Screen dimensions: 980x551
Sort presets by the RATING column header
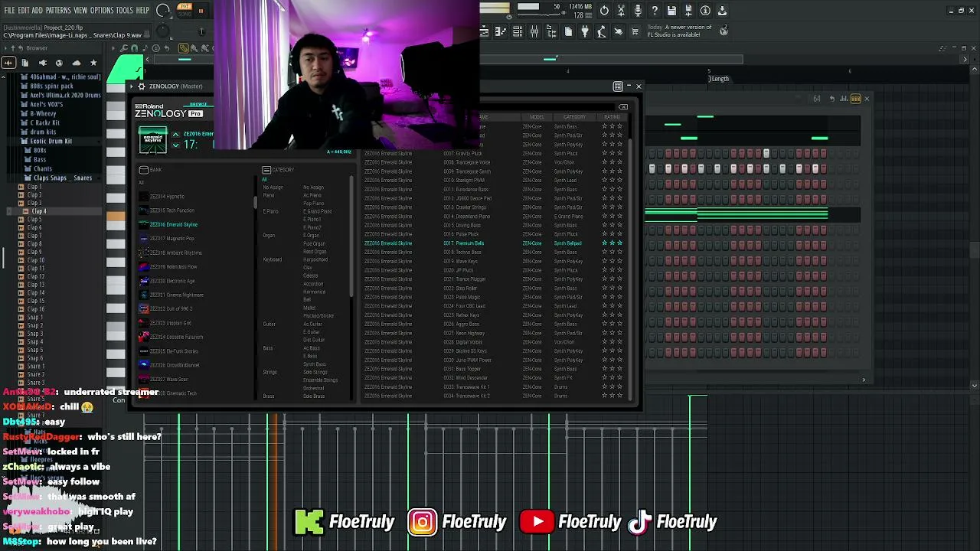(612, 117)
